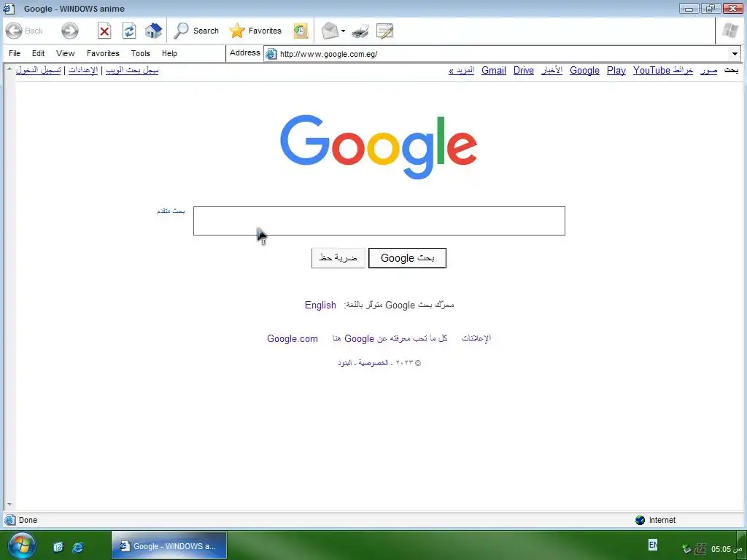
Task: Click the Forward arrow button
Action: click(x=70, y=31)
